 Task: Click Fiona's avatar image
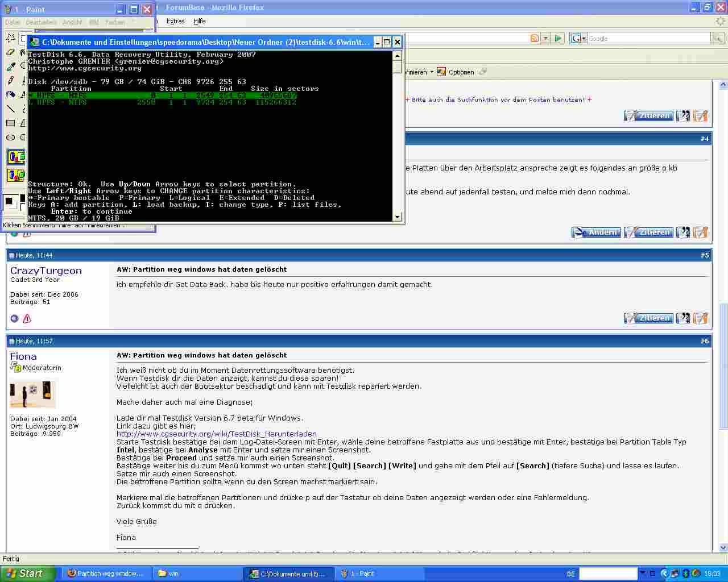coord(33,393)
